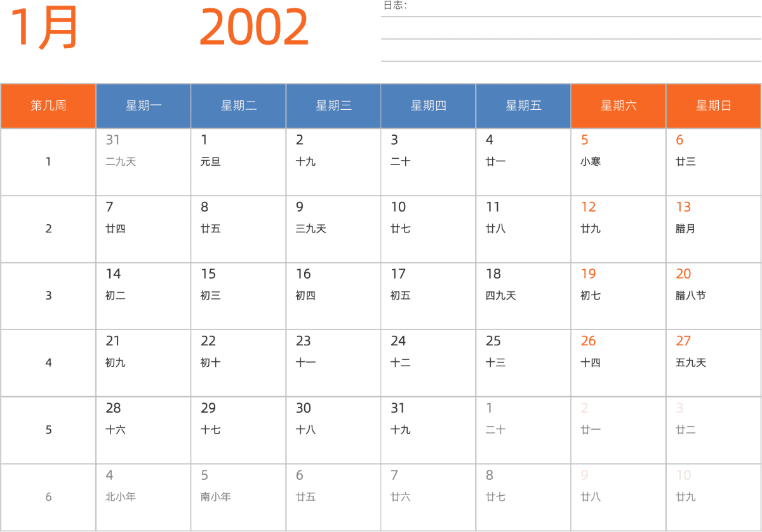
Task: Click the 四九天 label on the 18th
Action: 500,296
